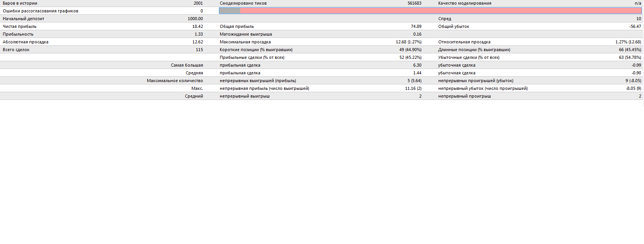Click maximal consecutive profit value 11.16 (2)
644x244 pixels.
click(413, 88)
